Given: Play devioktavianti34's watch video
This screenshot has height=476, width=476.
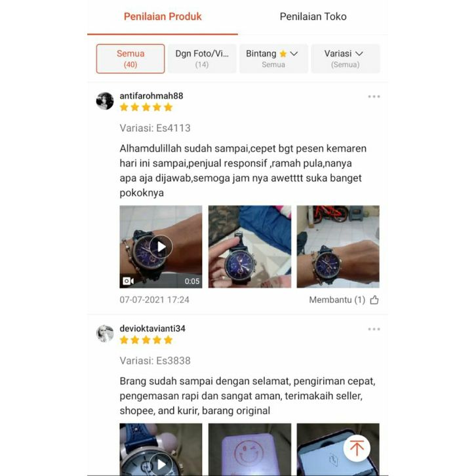Looking at the screenshot, I should point(161,450).
